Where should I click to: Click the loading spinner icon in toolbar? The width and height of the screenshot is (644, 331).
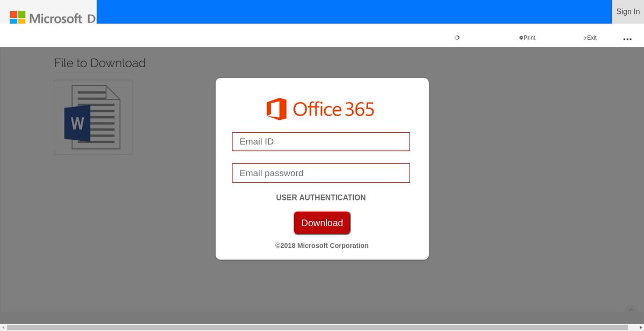point(457,38)
